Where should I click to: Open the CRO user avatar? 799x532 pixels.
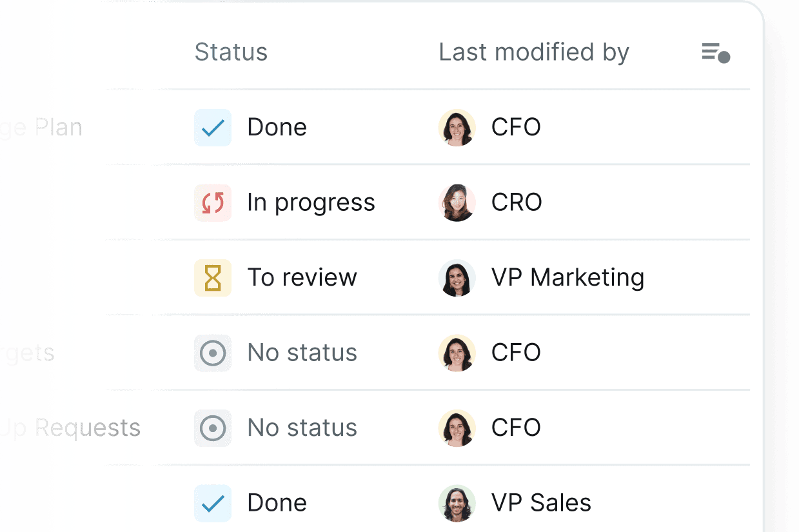(x=457, y=202)
